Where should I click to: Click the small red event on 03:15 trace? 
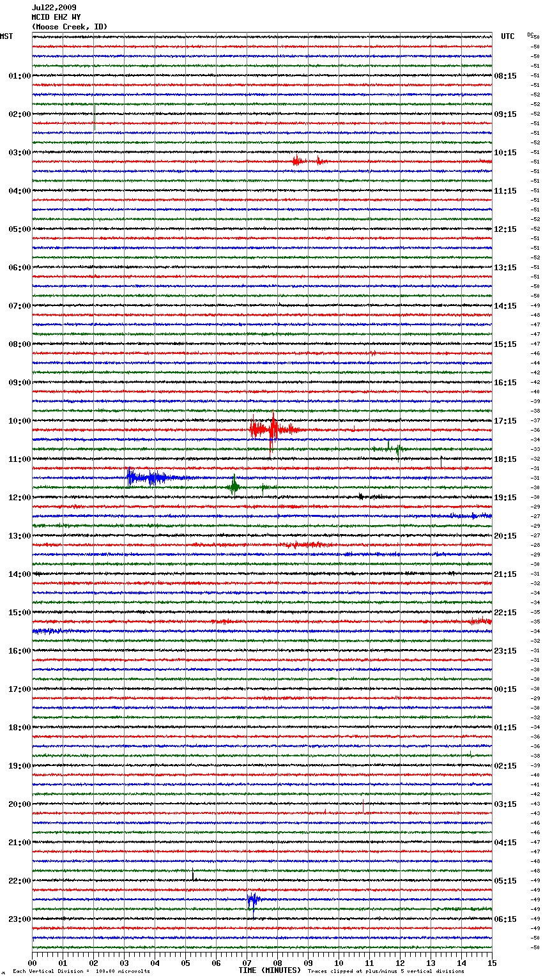click(309, 161)
